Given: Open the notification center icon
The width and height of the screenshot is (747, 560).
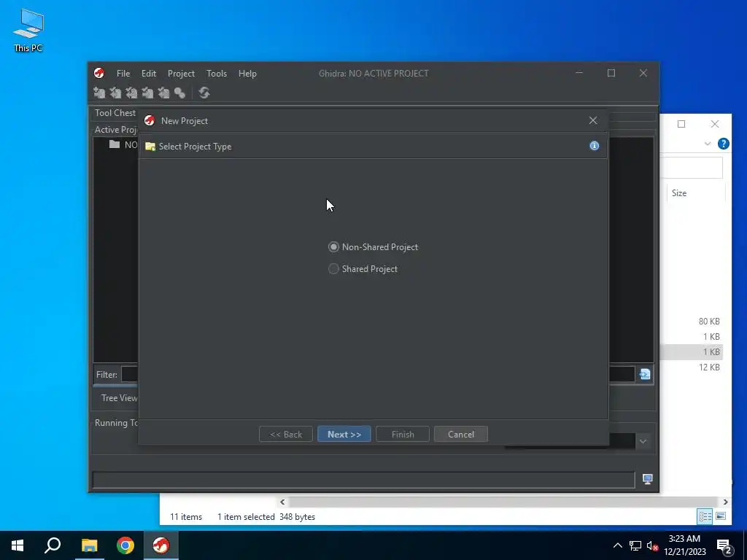Looking at the screenshot, I should [x=724, y=546].
